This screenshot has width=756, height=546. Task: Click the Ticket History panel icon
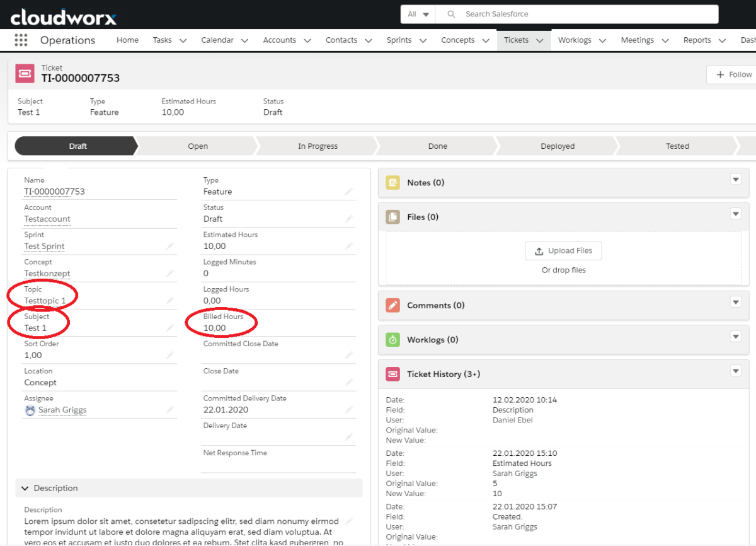(392, 374)
